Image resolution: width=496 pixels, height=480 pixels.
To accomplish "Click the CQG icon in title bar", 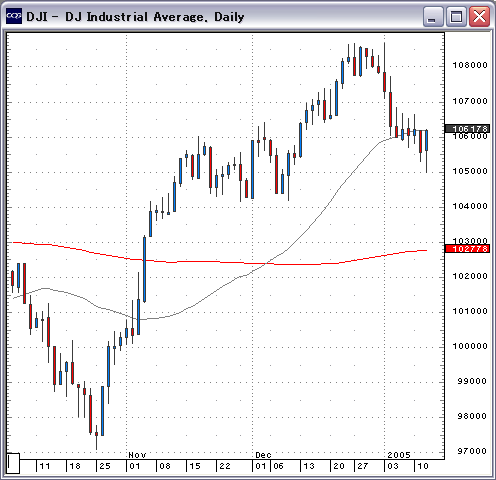I will (x=14, y=16).
